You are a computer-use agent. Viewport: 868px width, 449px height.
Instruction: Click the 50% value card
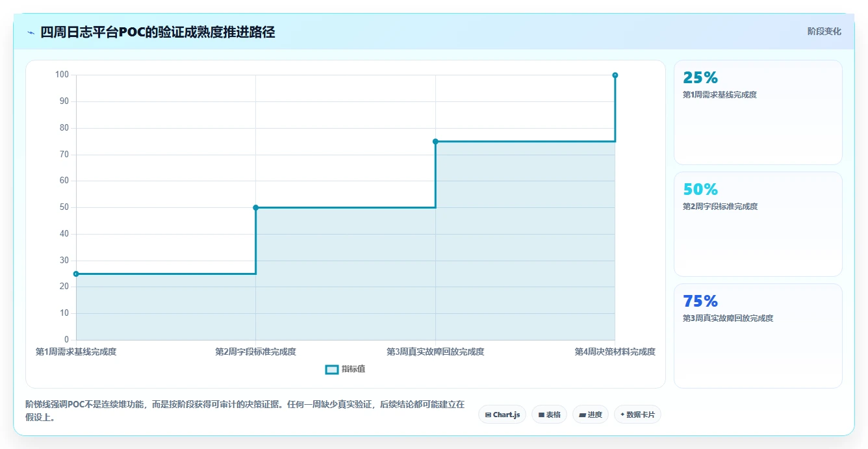(758, 224)
